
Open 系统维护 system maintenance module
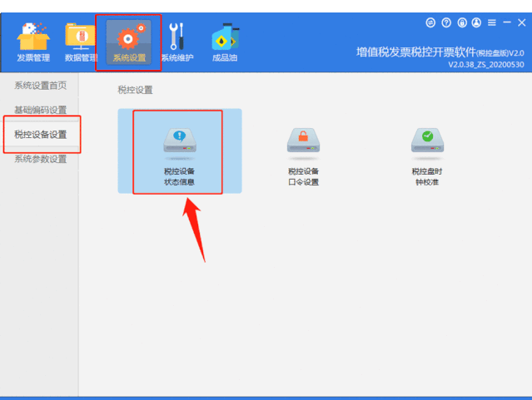[x=177, y=42]
